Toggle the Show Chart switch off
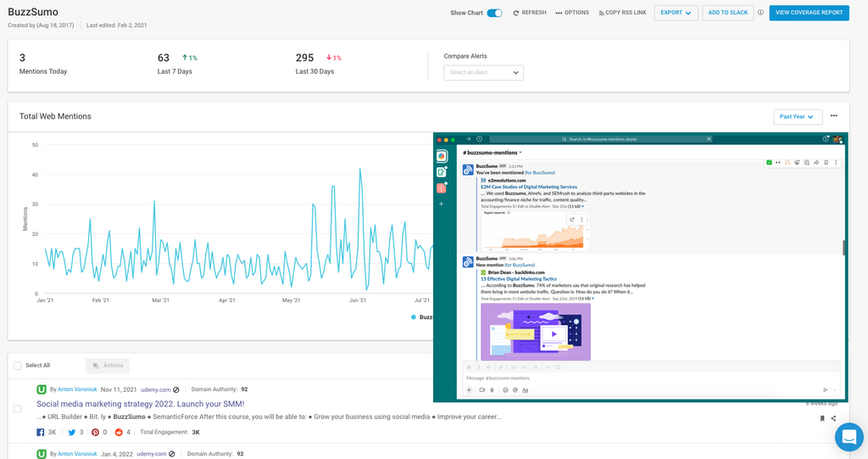Screen dimensions: 868x459 click(494, 13)
